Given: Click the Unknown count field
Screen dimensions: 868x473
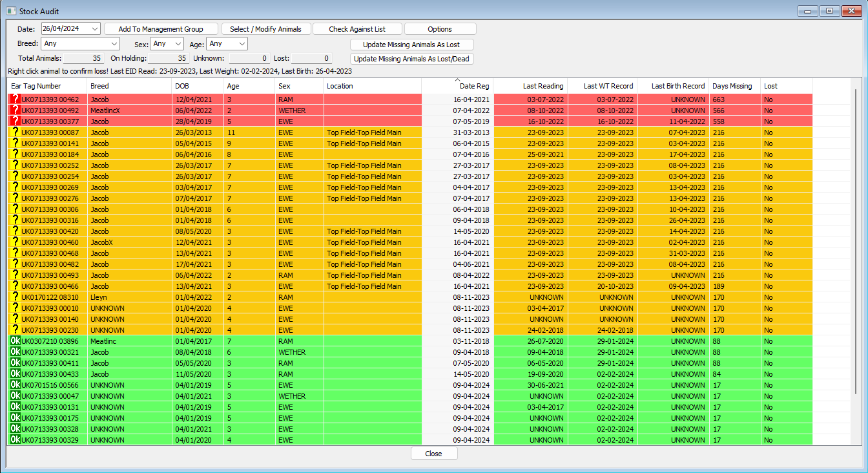Looking at the screenshot, I should [x=249, y=58].
